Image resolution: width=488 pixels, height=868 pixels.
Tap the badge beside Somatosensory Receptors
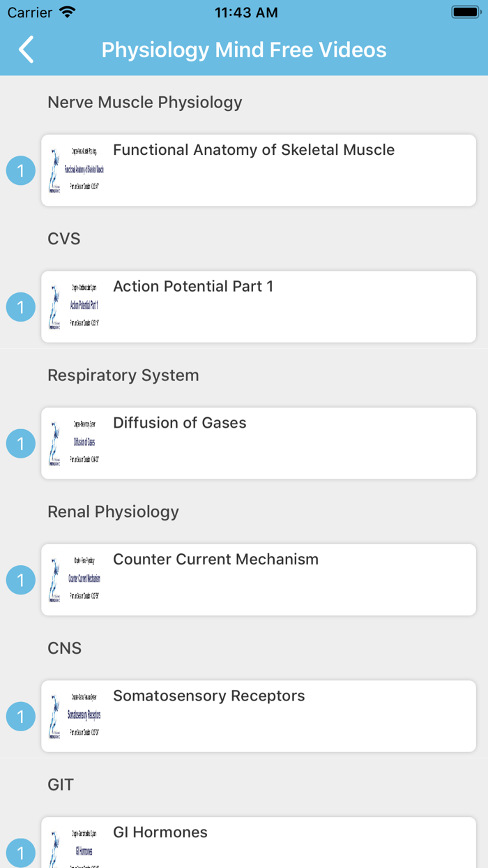click(x=20, y=716)
